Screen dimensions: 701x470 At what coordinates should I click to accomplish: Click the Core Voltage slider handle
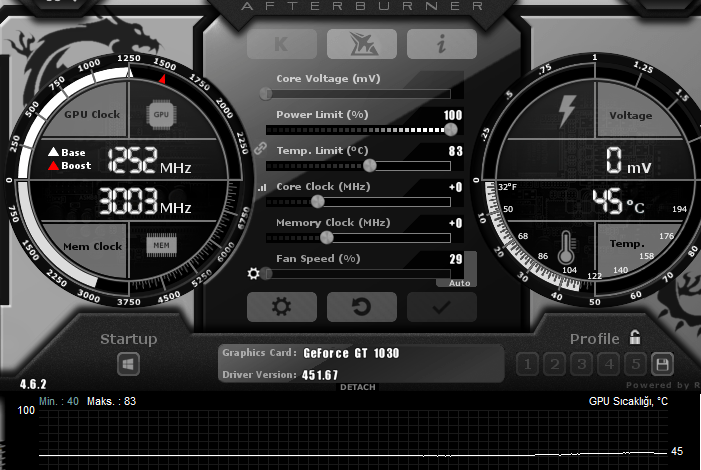pos(266,93)
